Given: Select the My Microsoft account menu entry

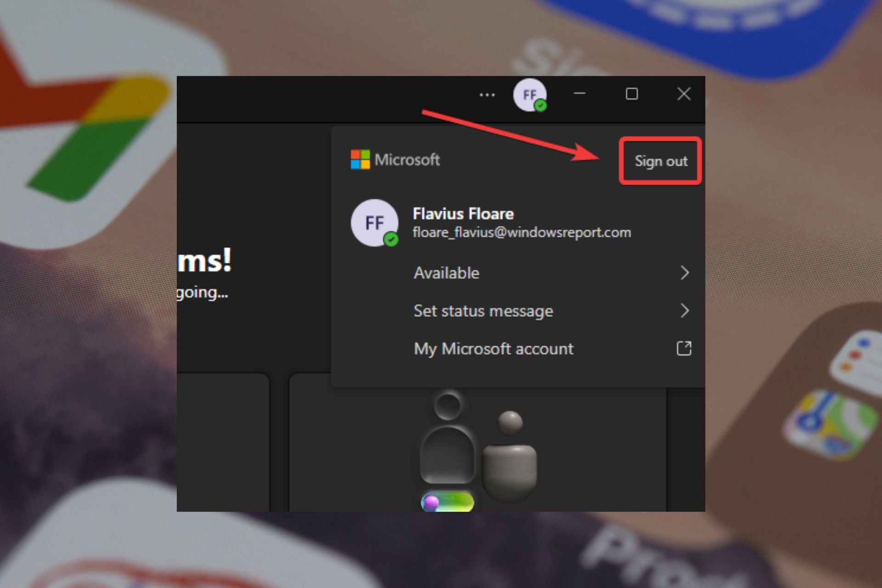Looking at the screenshot, I should [x=493, y=349].
